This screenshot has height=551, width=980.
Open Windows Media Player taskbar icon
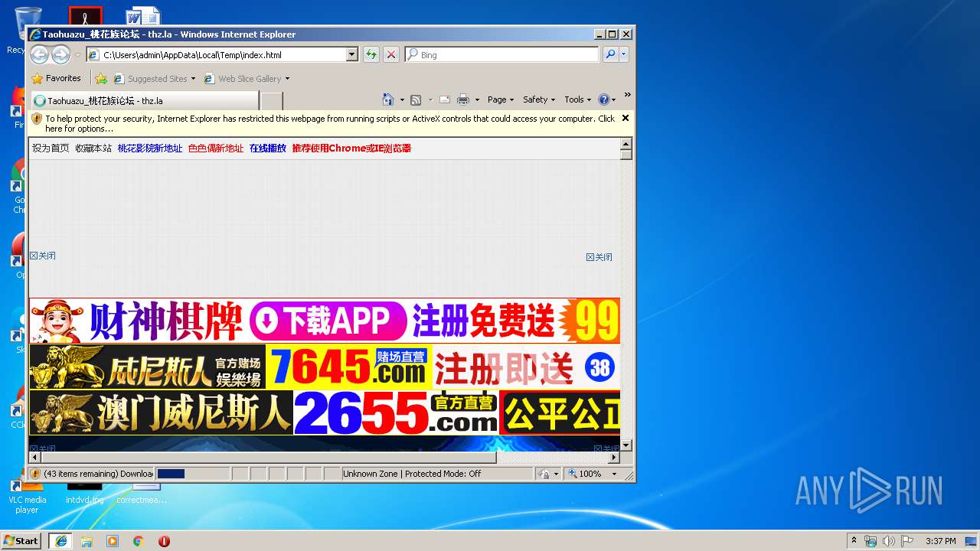(x=113, y=541)
